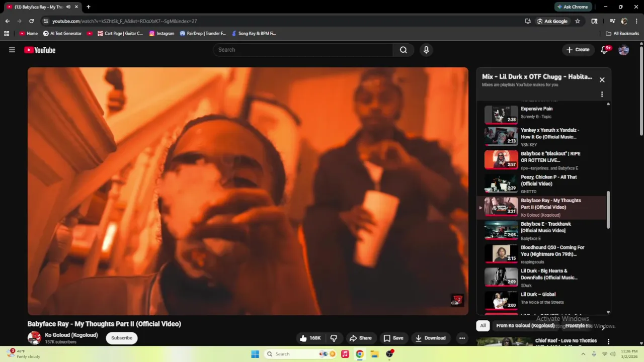
Task: Save video to playlist
Action: point(393,338)
